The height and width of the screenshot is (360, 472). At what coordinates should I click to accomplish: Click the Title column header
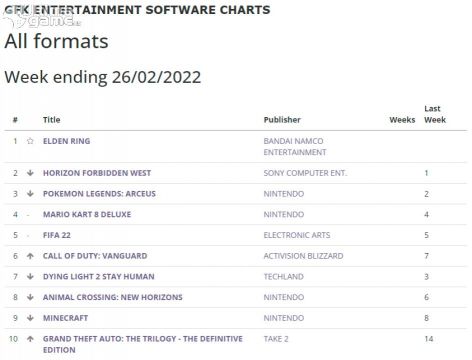click(x=51, y=120)
